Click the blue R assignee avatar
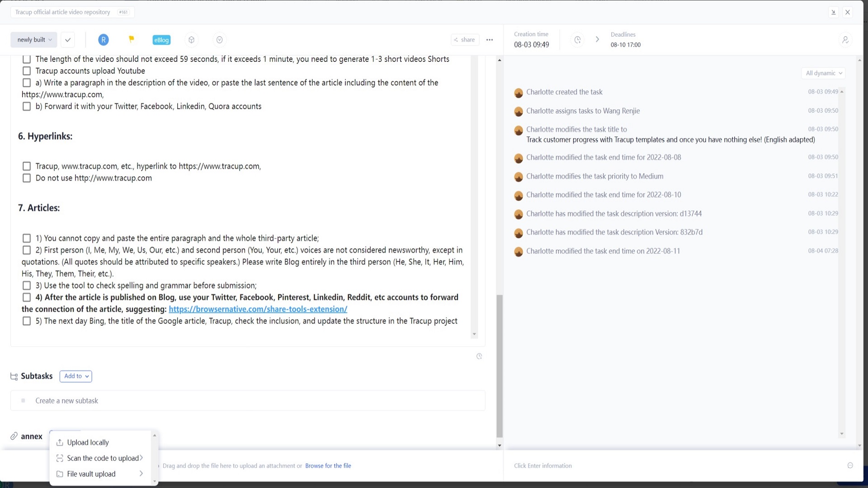The image size is (868, 488). click(103, 40)
